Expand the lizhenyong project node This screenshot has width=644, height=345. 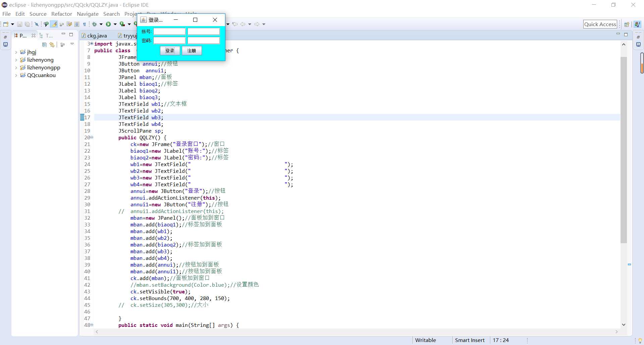coord(16,60)
